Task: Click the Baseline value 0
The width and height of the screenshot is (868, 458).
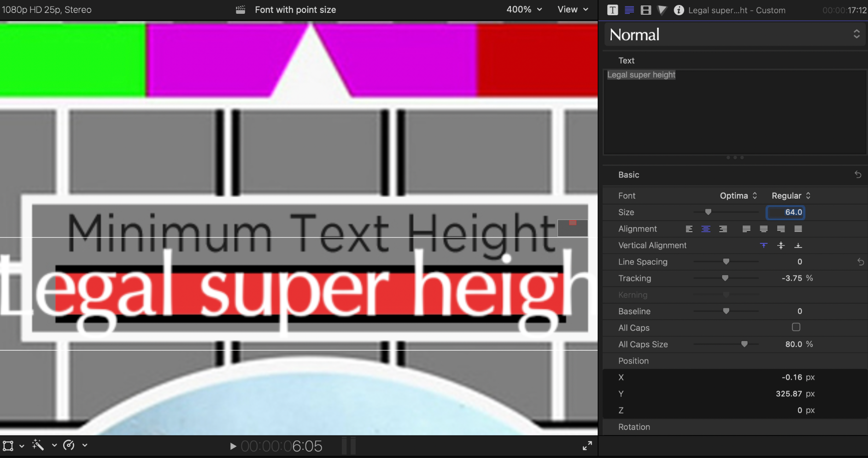Action: 800,311
